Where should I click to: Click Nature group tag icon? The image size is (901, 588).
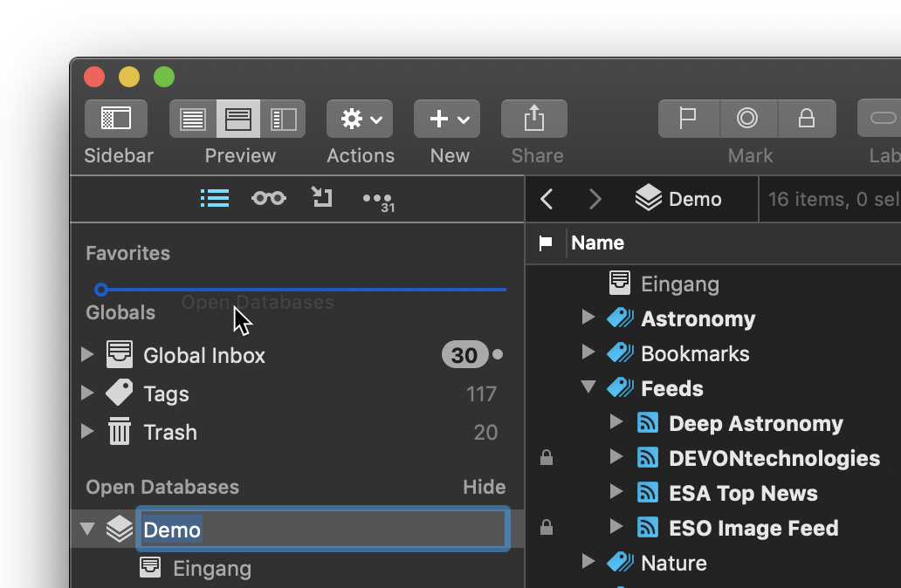coord(620,562)
